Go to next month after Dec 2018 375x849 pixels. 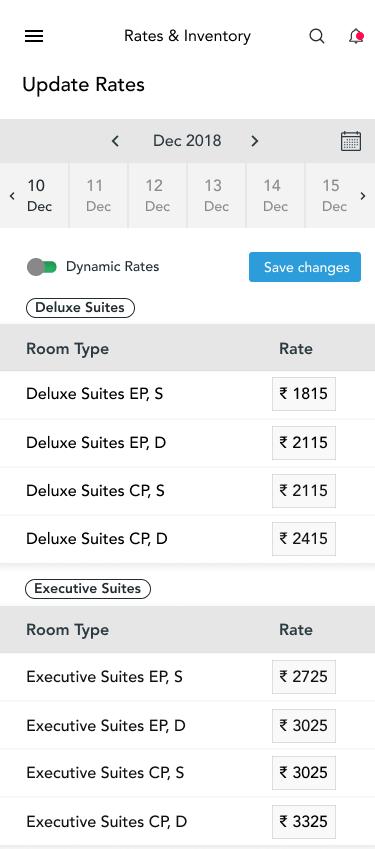(x=255, y=141)
